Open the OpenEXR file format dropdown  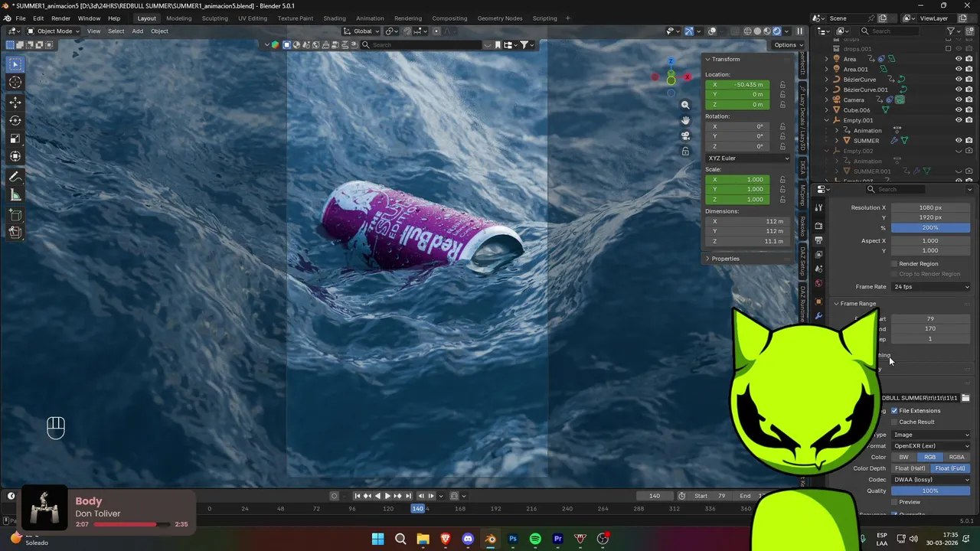[x=931, y=446]
